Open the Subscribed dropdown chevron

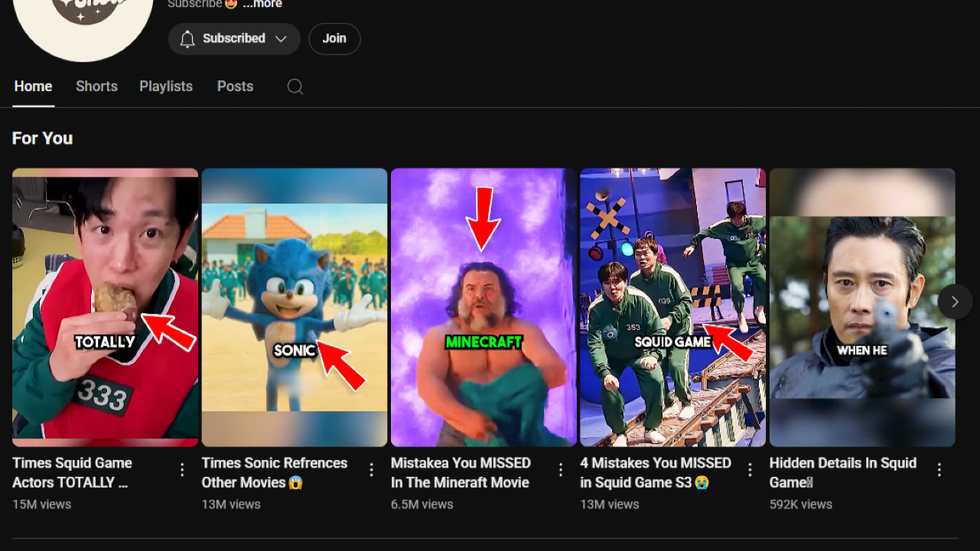click(x=281, y=38)
